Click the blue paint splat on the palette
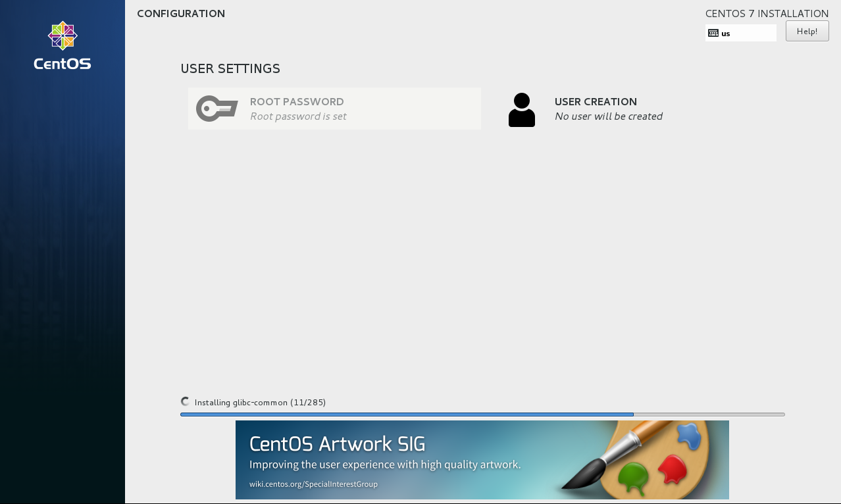 pyautogui.click(x=688, y=433)
